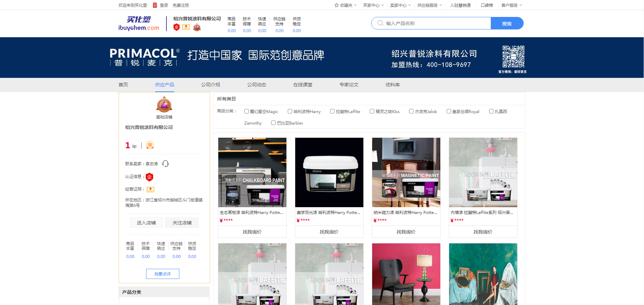Click the blue 搜索 button
The width and height of the screenshot is (644, 305).
tap(507, 23)
